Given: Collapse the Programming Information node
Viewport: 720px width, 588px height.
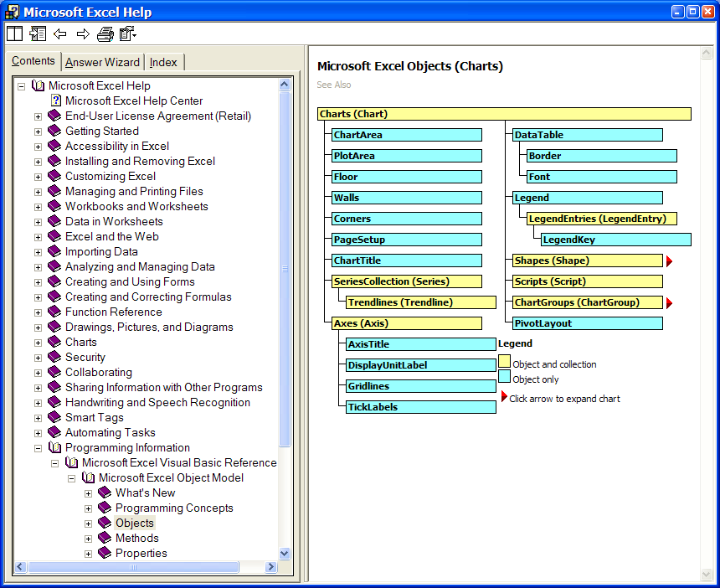Looking at the screenshot, I should coord(38,448).
